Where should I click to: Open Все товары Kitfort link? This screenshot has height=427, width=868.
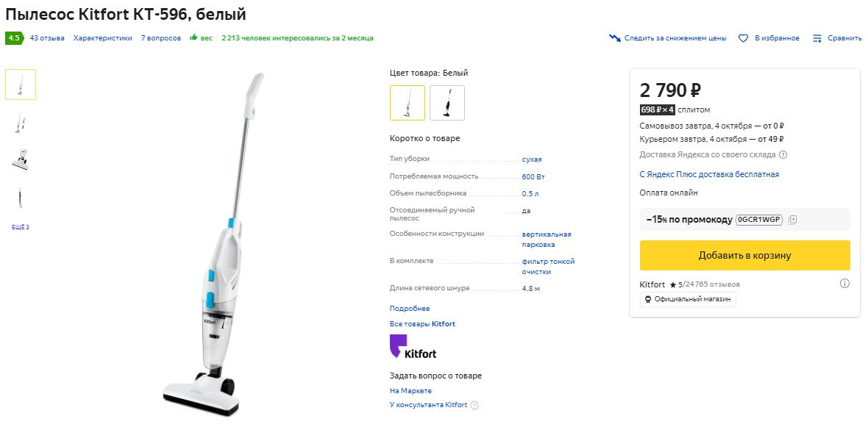(x=422, y=324)
